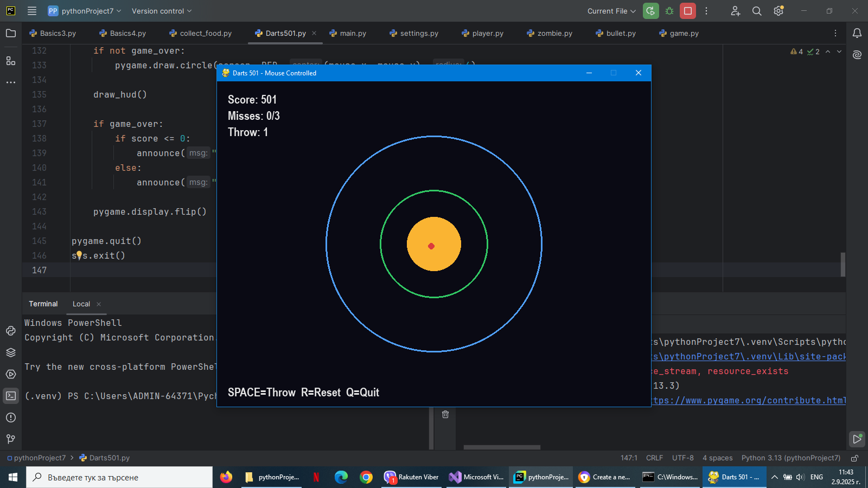Image resolution: width=868 pixels, height=488 pixels.
Task: Click the warnings count indicator in editor
Action: [797, 52]
